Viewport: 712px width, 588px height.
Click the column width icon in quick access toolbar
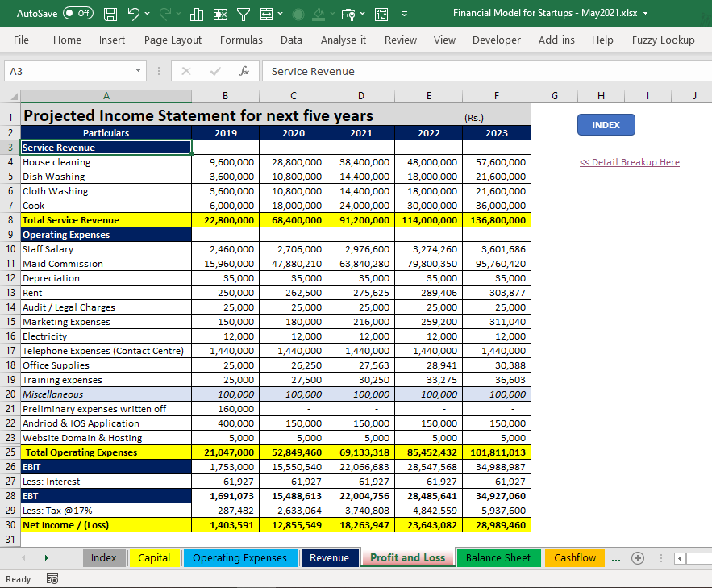click(x=267, y=15)
